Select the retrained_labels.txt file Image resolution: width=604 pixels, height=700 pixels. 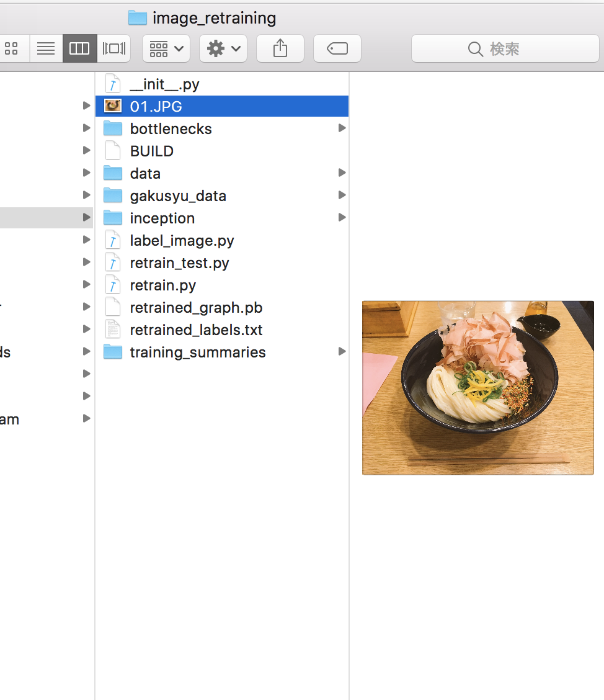click(196, 330)
